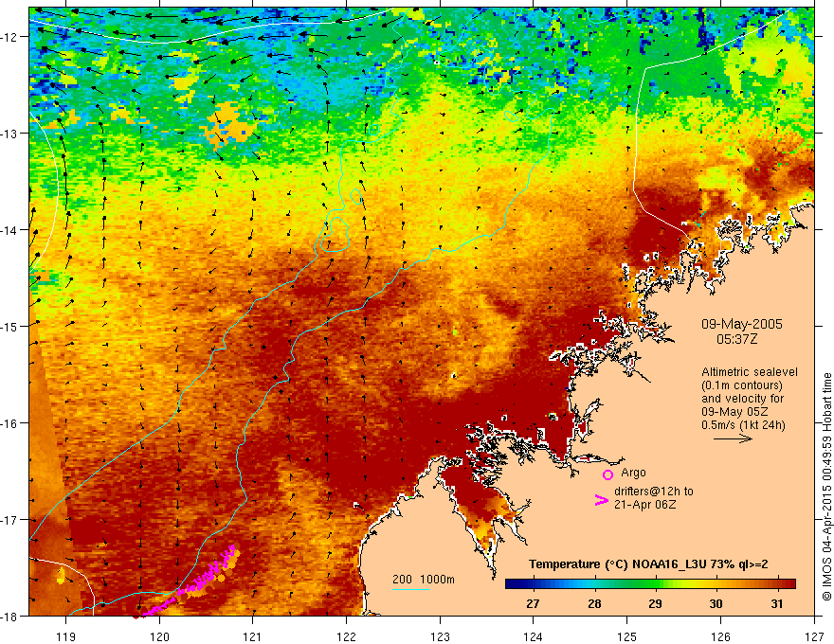Click the magenta Argo circle legend symbol

(607, 474)
